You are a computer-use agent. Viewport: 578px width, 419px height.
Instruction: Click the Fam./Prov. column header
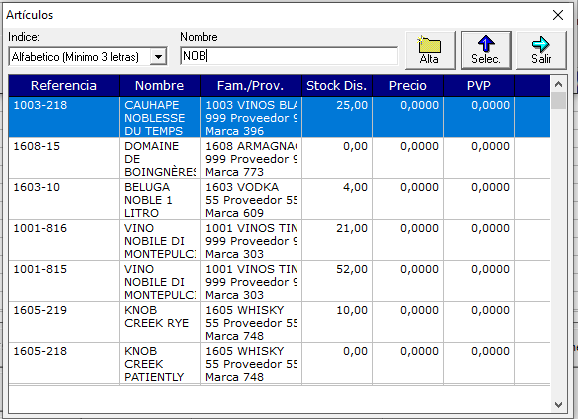tap(251, 85)
